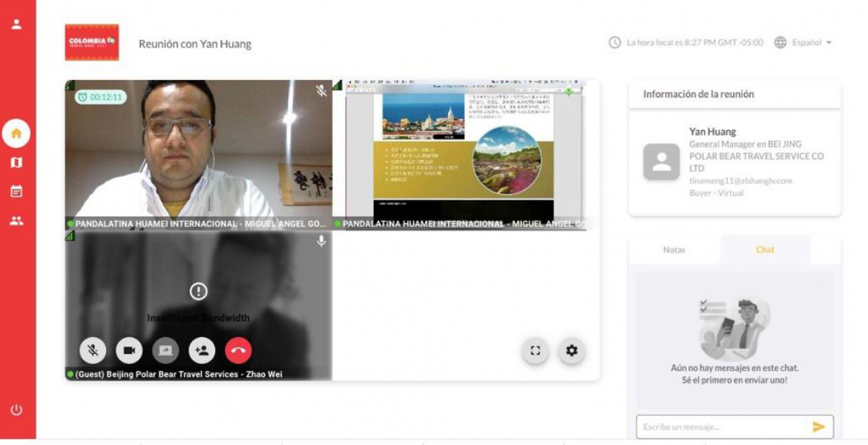The width and height of the screenshot is (868, 445).
Task: Click the signal strength icon on Zhao Wei's video
Action: pyautogui.click(x=70, y=237)
